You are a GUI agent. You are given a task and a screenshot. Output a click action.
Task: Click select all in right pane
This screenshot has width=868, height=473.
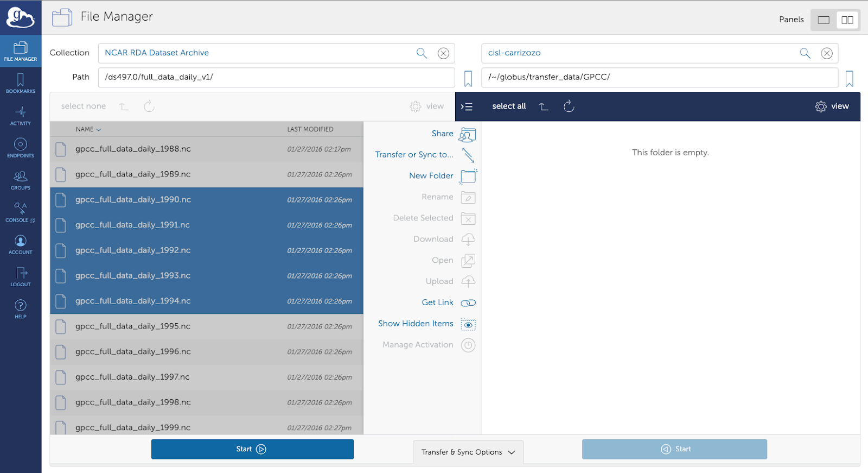(x=509, y=106)
